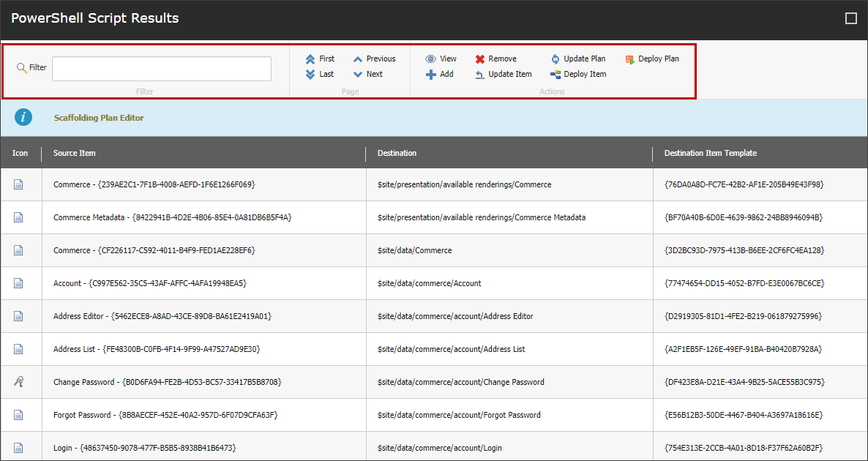Click Update Item action
The image size is (868, 461).
tap(504, 74)
